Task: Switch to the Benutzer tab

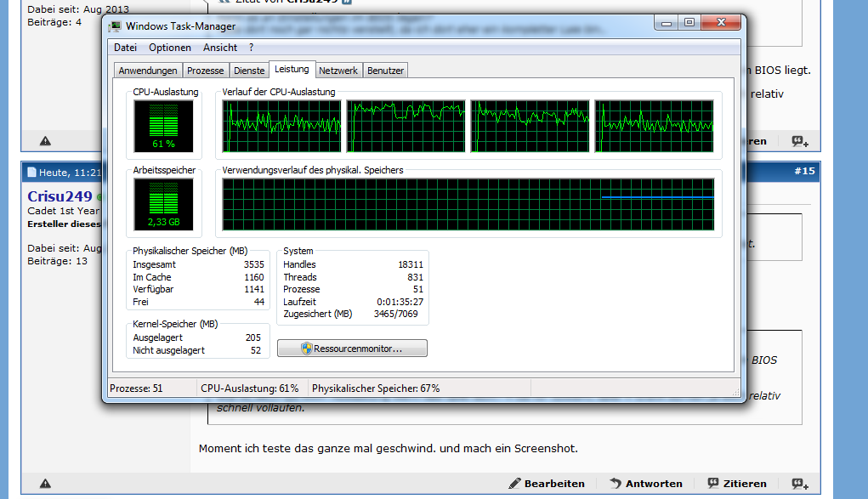Action: click(x=385, y=71)
